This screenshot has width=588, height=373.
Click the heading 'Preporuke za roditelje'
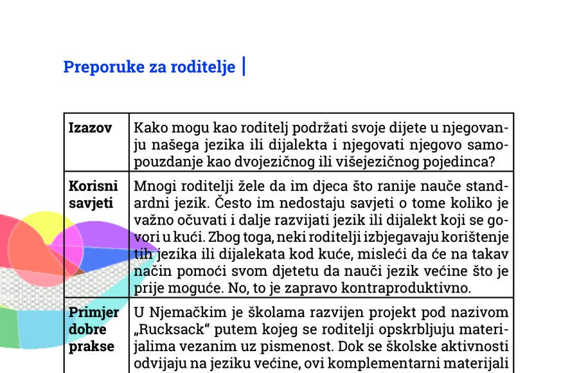coord(149,67)
